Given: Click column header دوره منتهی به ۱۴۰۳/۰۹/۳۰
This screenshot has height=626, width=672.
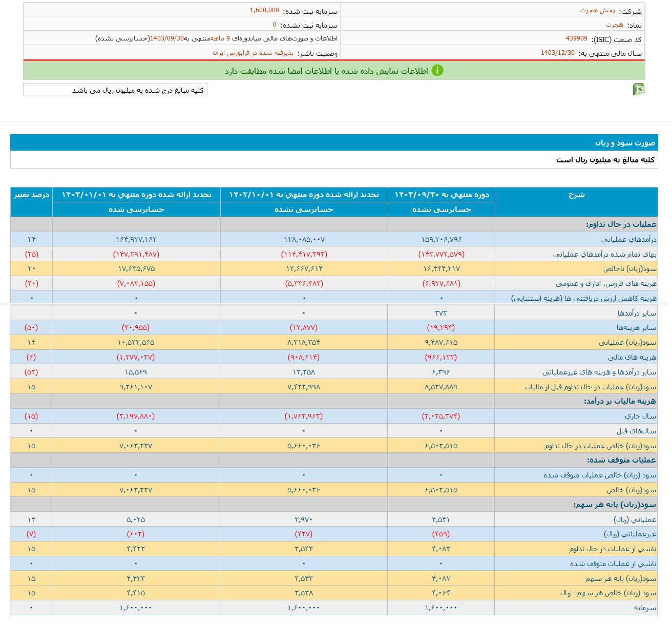Looking at the screenshot, I should coord(442,195).
